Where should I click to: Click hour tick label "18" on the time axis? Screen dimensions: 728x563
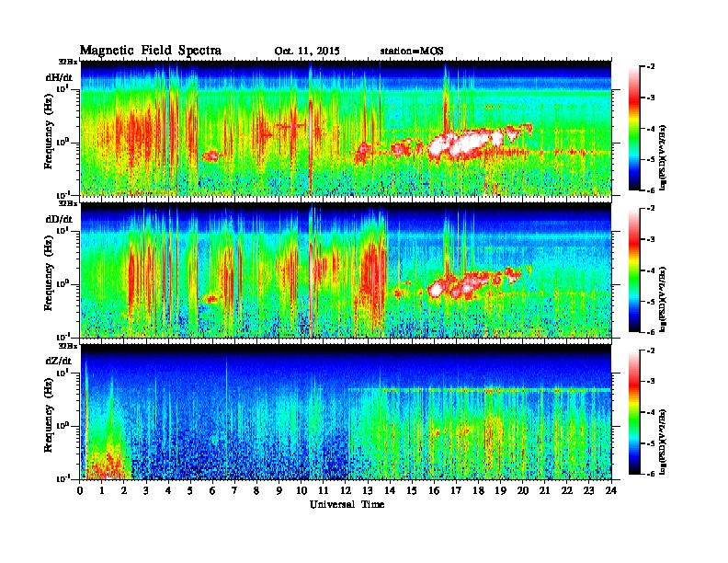(x=478, y=491)
